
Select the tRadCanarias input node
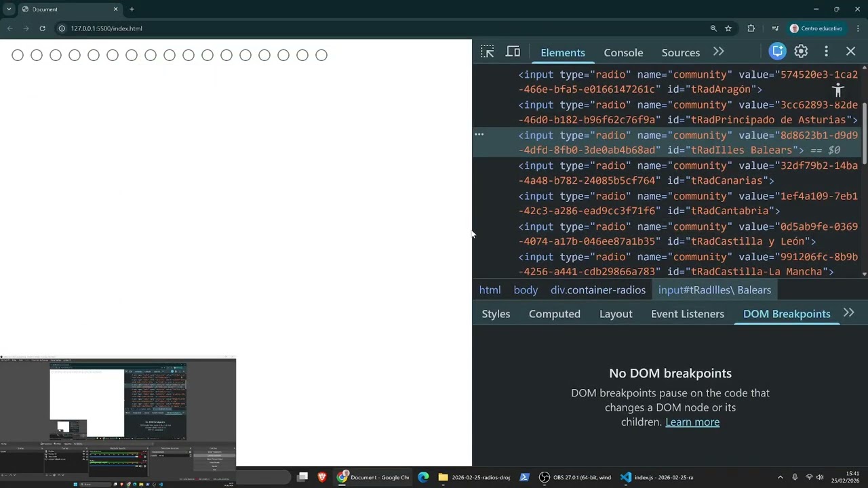(688, 173)
